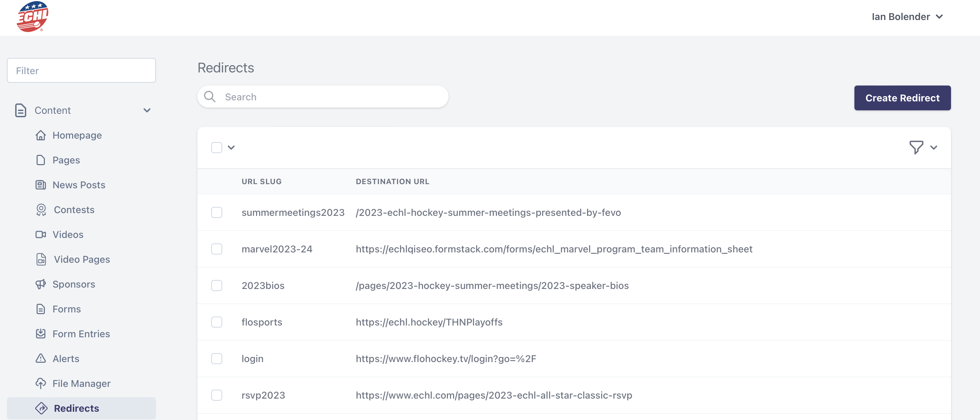
Task: Click the Create Redirect button
Action: click(x=902, y=98)
